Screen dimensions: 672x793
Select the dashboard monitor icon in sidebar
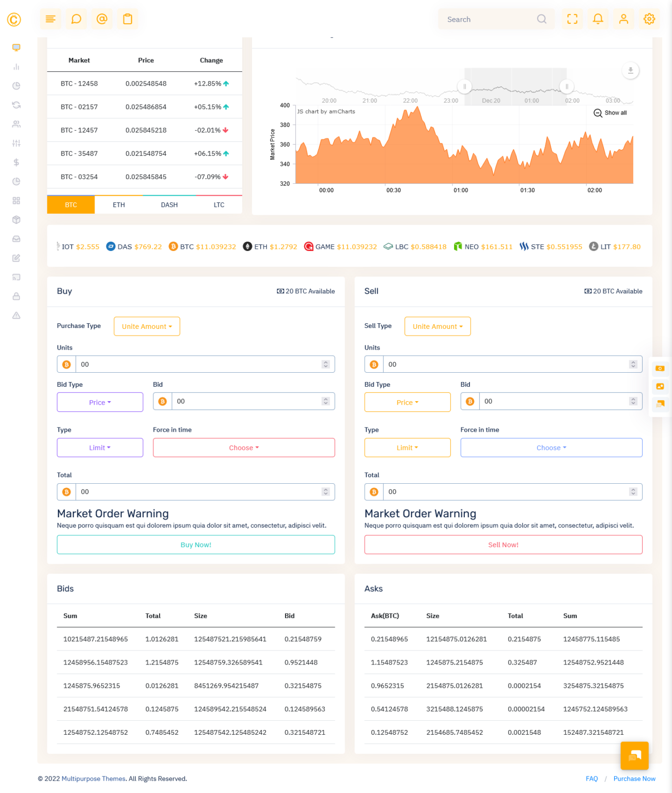click(16, 47)
